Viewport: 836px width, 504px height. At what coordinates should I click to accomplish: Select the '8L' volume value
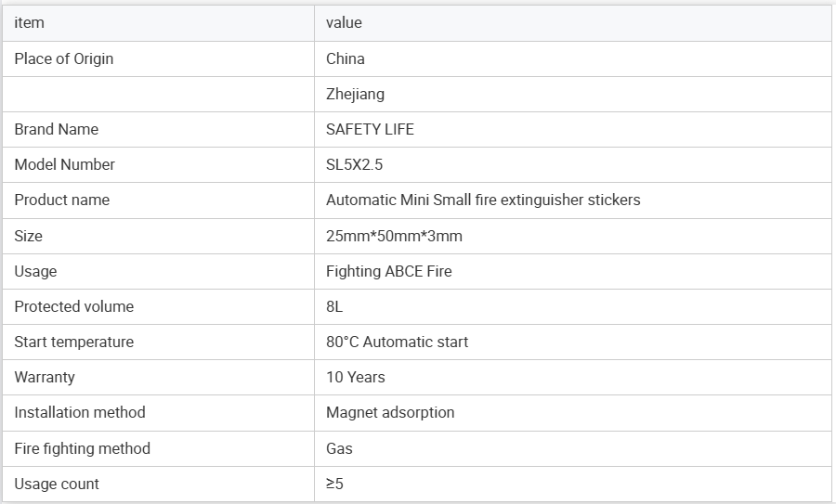(x=334, y=306)
